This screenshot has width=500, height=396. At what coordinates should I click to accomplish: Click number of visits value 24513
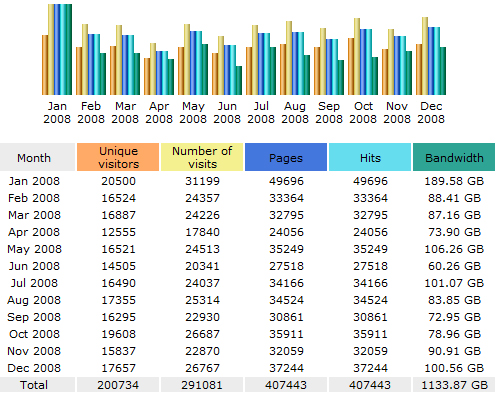(x=202, y=249)
